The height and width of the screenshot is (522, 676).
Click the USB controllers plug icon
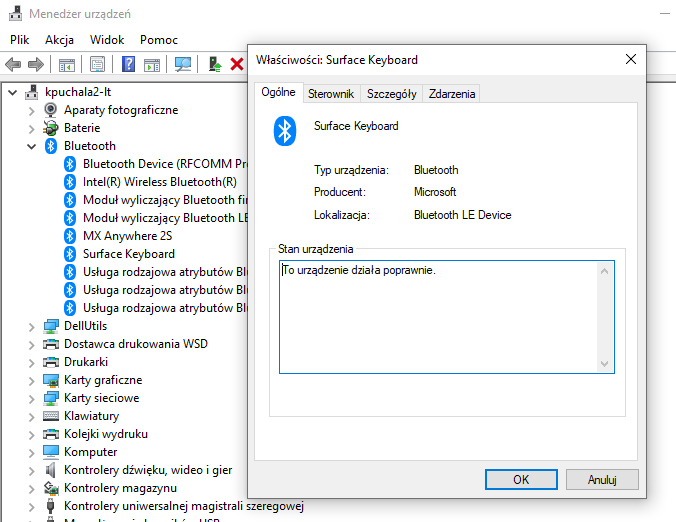tap(50, 506)
